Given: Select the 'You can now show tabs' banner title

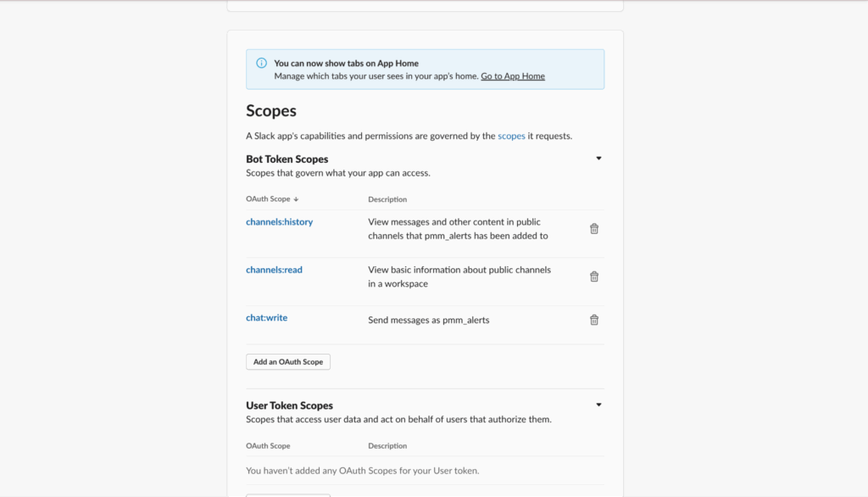Looking at the screenshot, I should pos(346,64).
